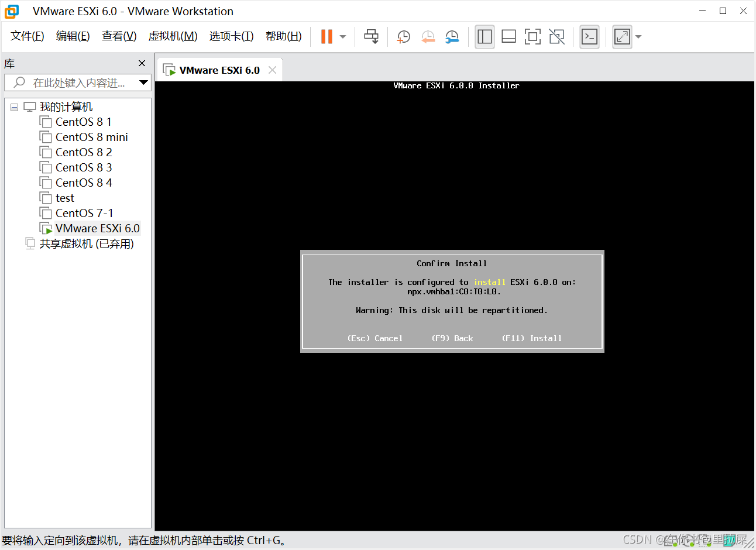Select the CentOS 8 mini virtual machine
This screenshot has width=756, height=550.
92,137
